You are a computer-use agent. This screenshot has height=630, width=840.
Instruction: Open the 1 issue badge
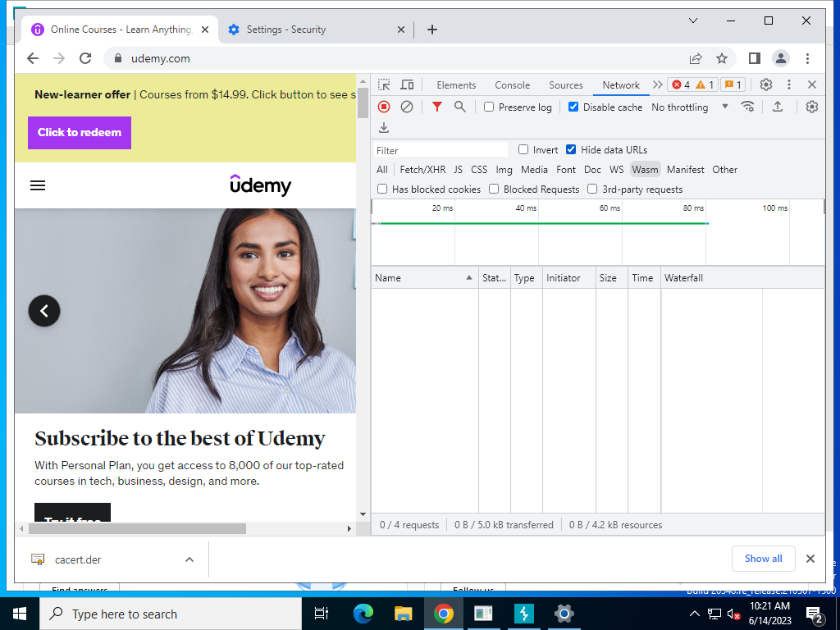733,84
